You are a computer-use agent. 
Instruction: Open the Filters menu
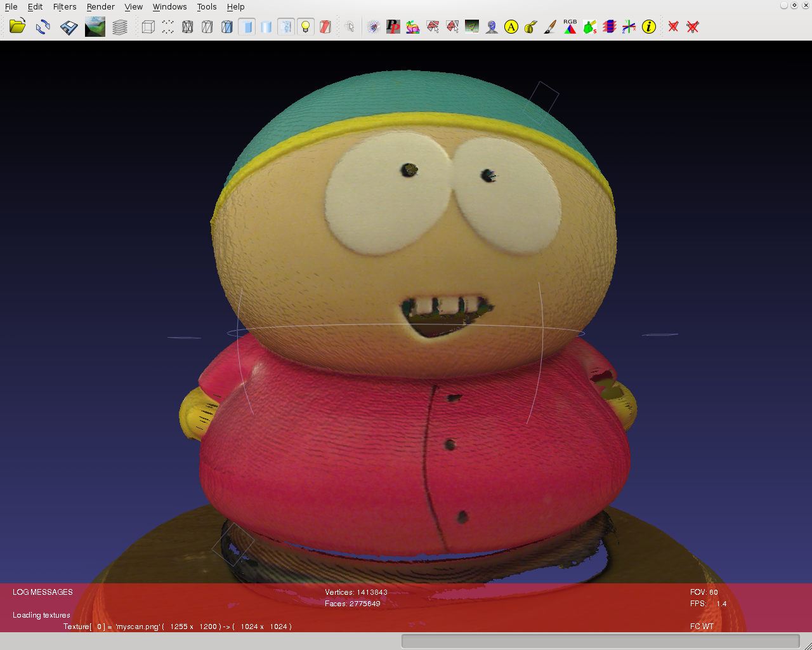click(x=65, y=7)
